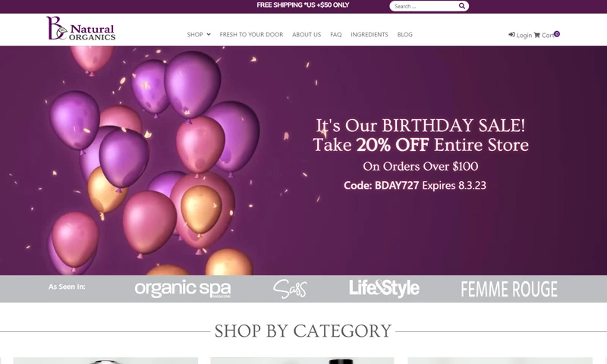Click the Free Shipping announcement text
Screen dimensions: 607x364
click(x=303, y=5)
